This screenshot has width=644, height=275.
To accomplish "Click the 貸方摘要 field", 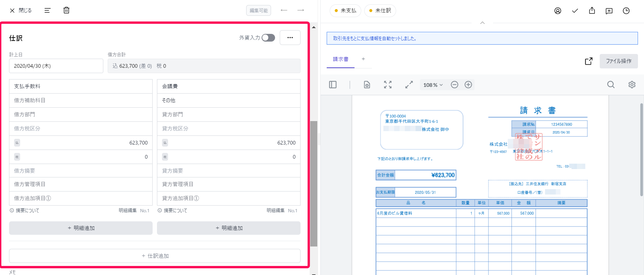I will coord(229,171).
